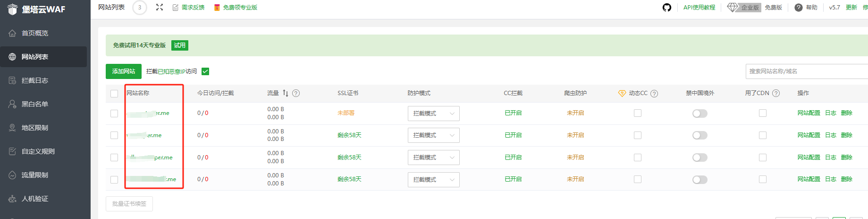868x219 pixels.
Task: Expand 拦截模式 dropdown in second row
Action: point(433,135)
